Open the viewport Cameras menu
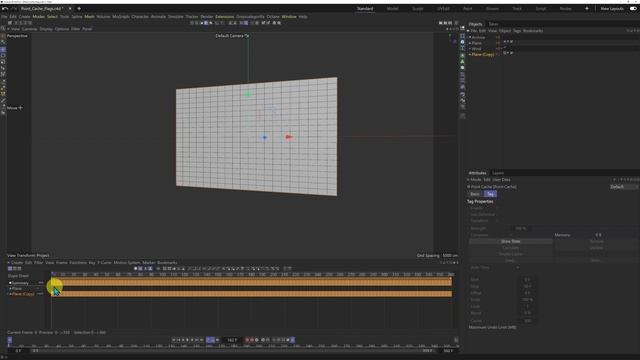 (x=29, y=29)
